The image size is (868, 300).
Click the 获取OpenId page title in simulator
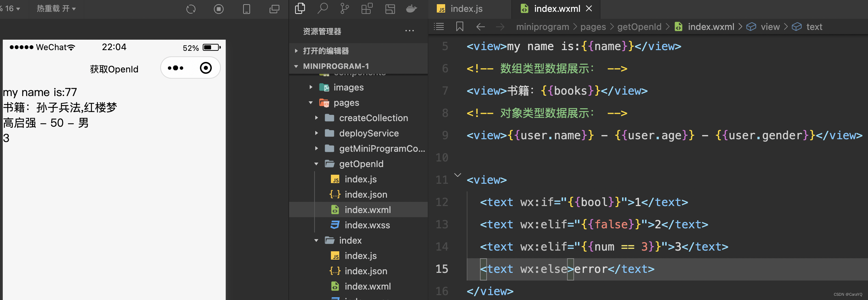[114, 69]
